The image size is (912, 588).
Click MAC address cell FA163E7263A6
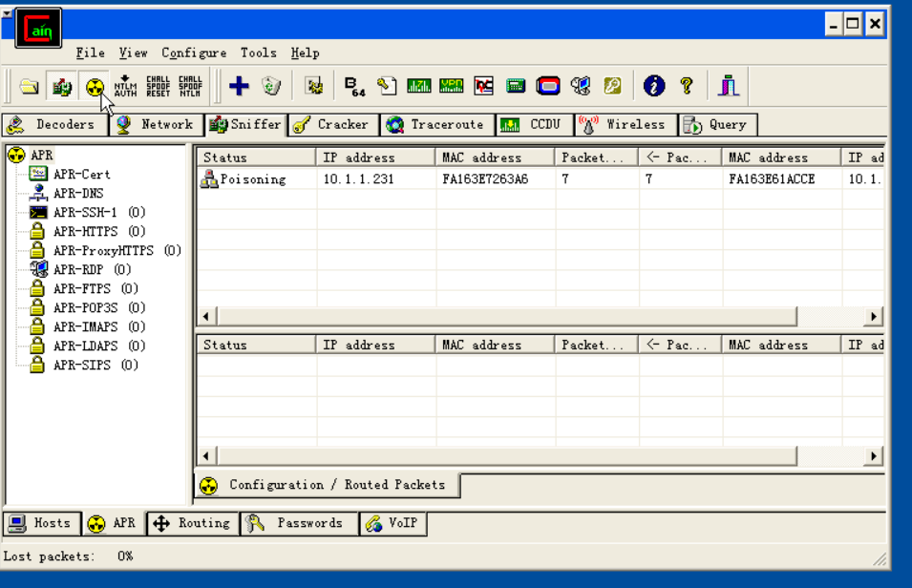point(485,179)
